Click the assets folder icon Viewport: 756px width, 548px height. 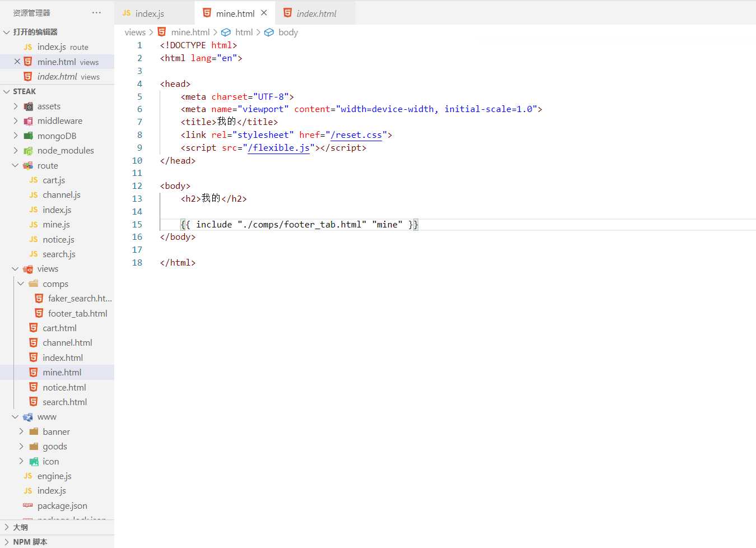coord(28,106)
